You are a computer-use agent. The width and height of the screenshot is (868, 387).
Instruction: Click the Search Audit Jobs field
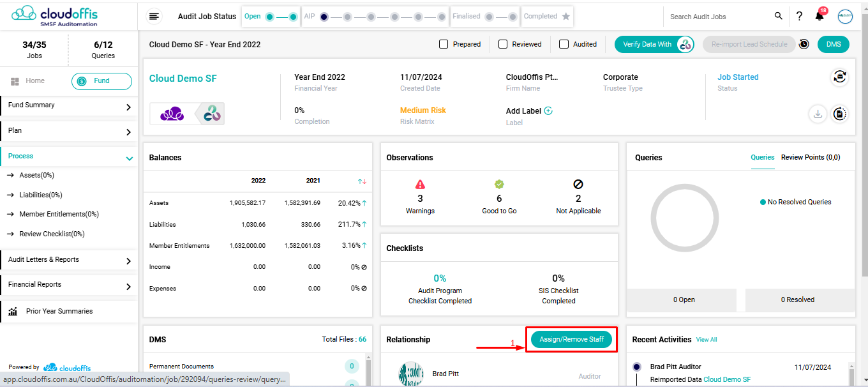coord(718,17)
